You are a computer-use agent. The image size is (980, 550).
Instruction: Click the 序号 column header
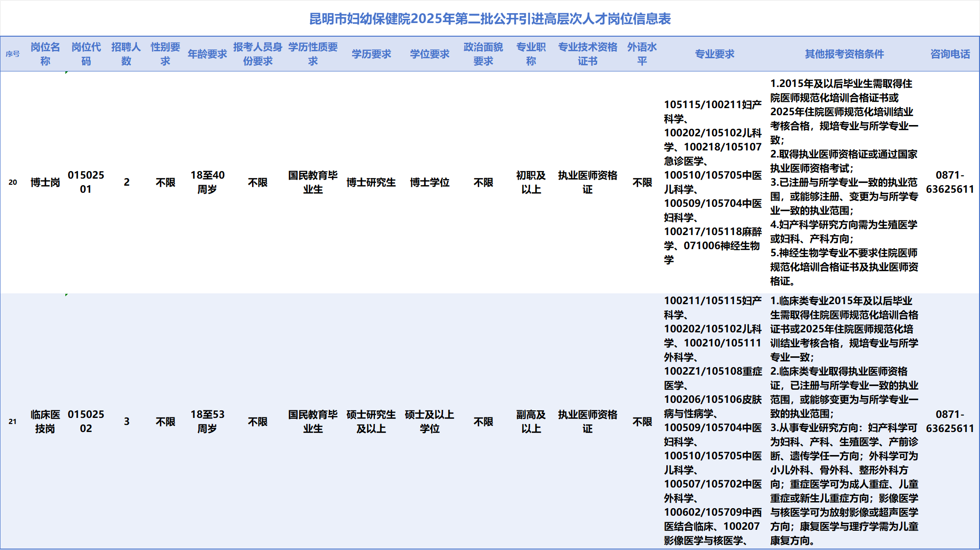13,54
